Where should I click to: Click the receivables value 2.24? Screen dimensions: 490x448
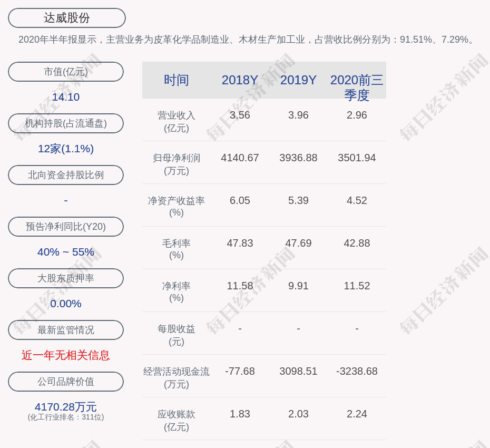click(357, 414)
